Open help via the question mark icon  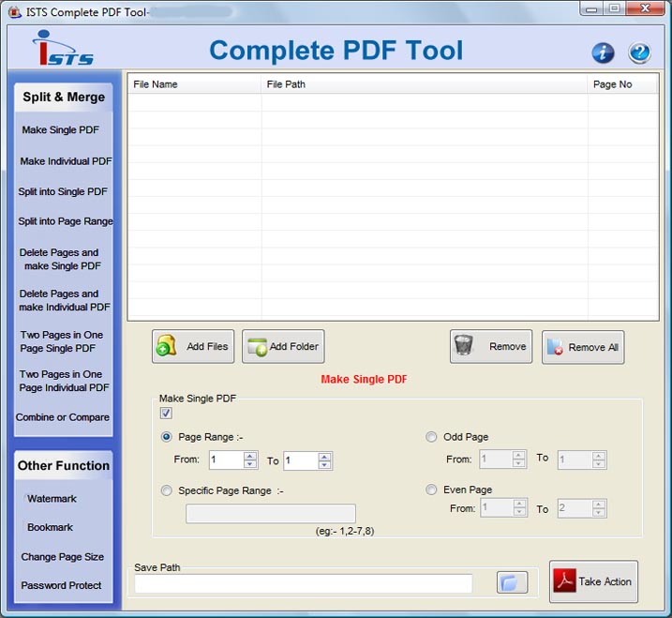point(639,53)
